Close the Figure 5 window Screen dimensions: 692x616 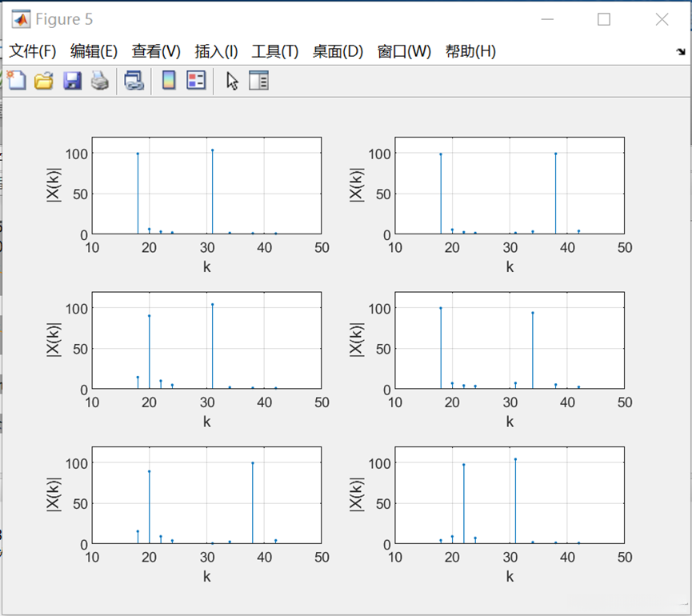point(662,19)
